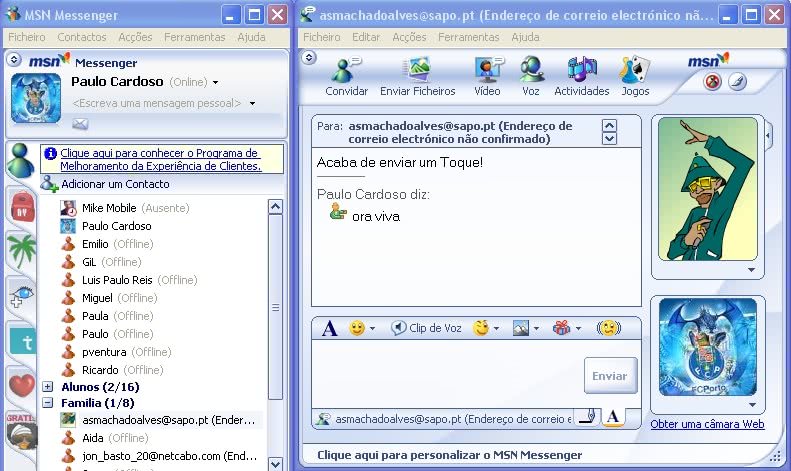Collapse the chat toolbar with round arrow
Viewport: 791px width, 471px height.
pos(307,59)
